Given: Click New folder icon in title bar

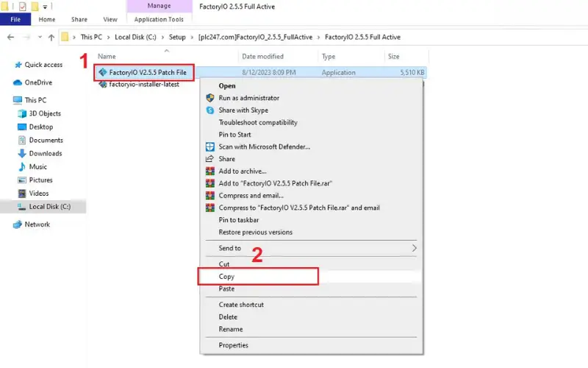Looking at the screenshot, I should coord(35,6).
